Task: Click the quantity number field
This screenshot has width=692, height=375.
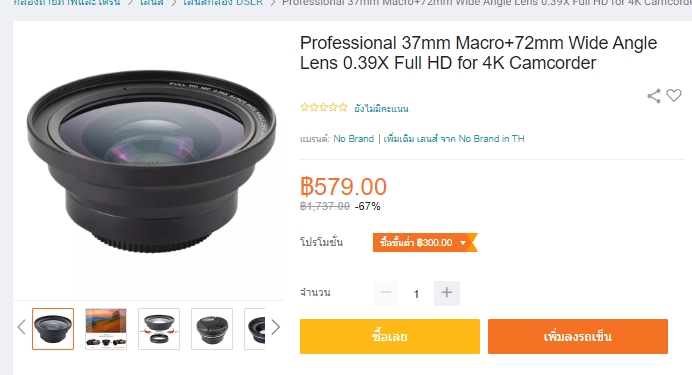Action: coord(416,294)
